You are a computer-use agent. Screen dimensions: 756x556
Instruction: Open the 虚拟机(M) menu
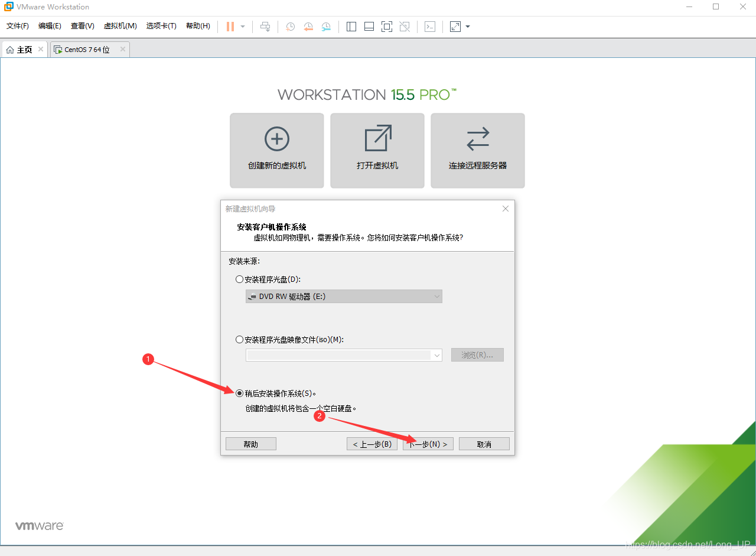point(120,26)
